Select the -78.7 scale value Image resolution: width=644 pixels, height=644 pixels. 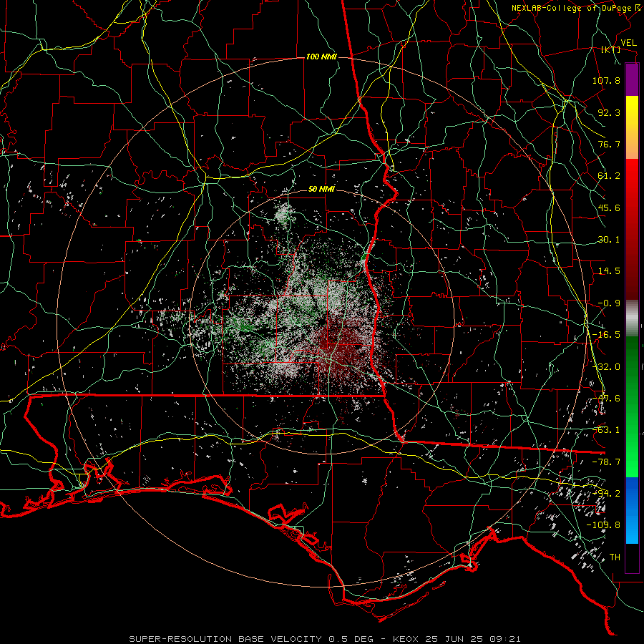pos(606,462)
